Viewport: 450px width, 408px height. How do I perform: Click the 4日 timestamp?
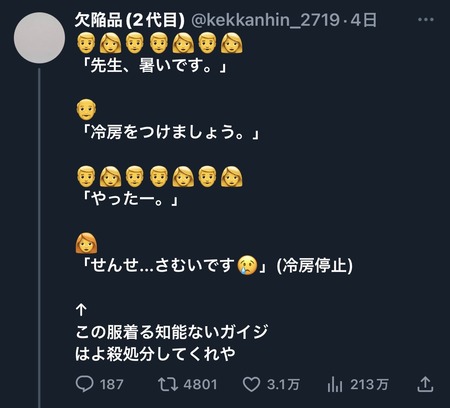(364, 20)
